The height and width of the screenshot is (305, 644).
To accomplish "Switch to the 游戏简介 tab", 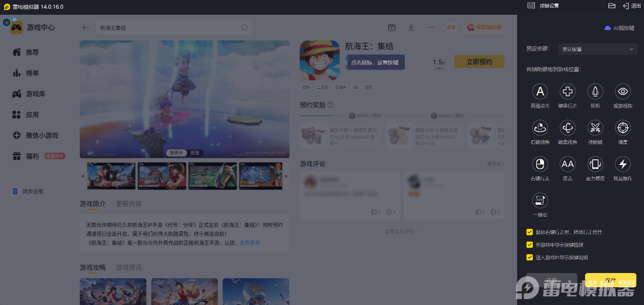I will 92,204.
